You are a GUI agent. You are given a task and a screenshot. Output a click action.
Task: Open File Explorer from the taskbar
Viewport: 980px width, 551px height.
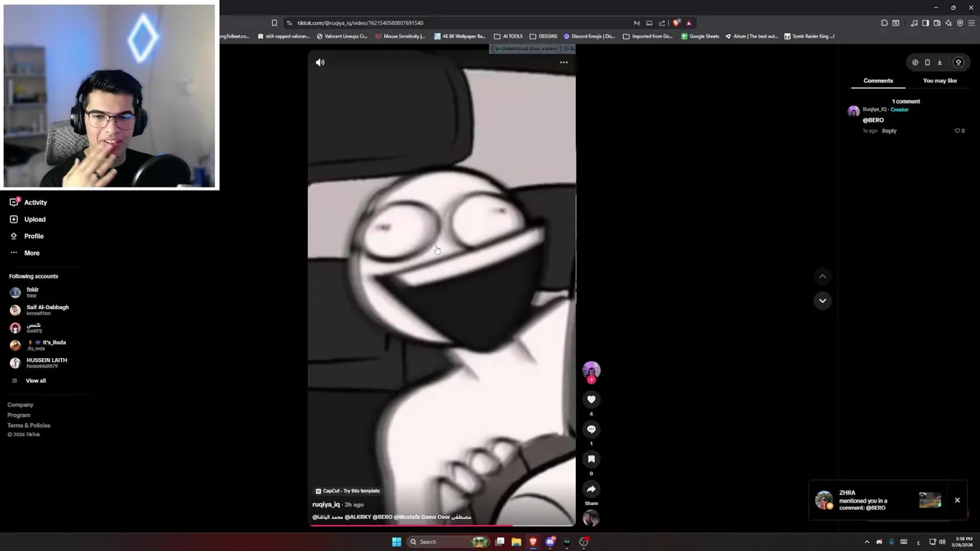click(516, 542)
